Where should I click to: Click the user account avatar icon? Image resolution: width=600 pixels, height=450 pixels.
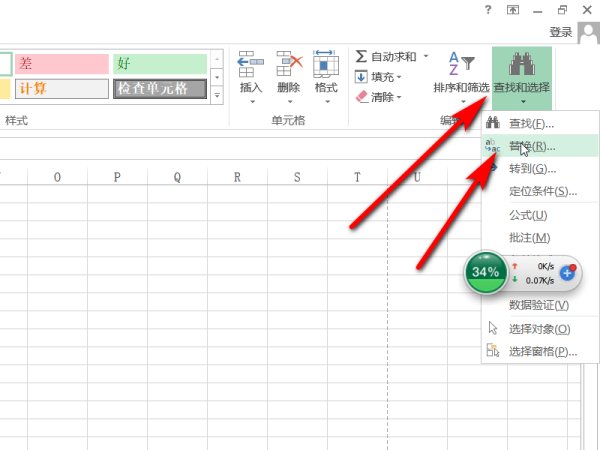589,33
